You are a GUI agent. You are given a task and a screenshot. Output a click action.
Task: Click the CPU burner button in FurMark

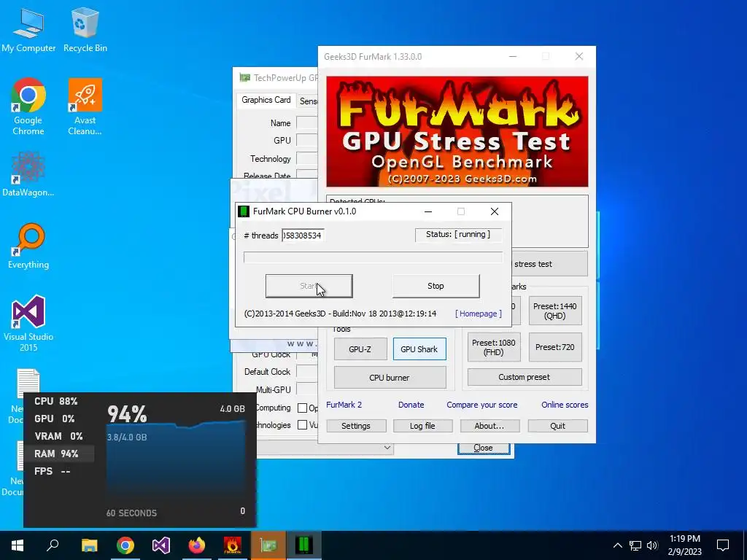point(390,378)
